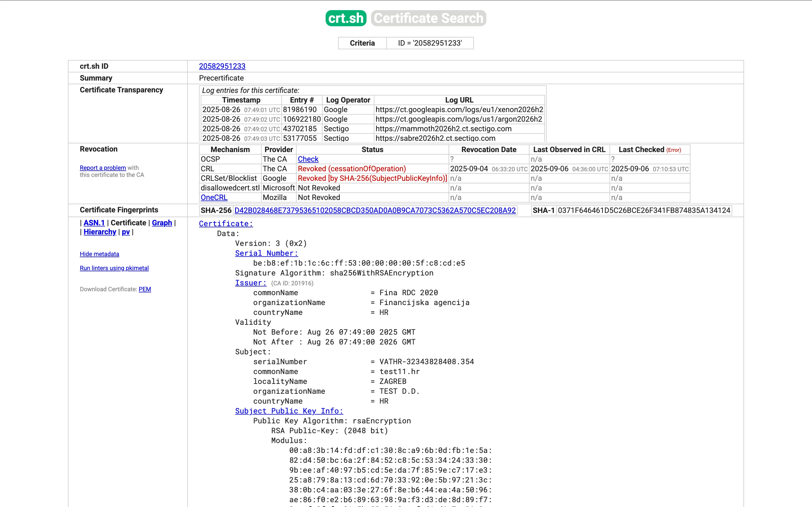Hide the metadata section
The image size is (812, 507).
coord(99,254)
